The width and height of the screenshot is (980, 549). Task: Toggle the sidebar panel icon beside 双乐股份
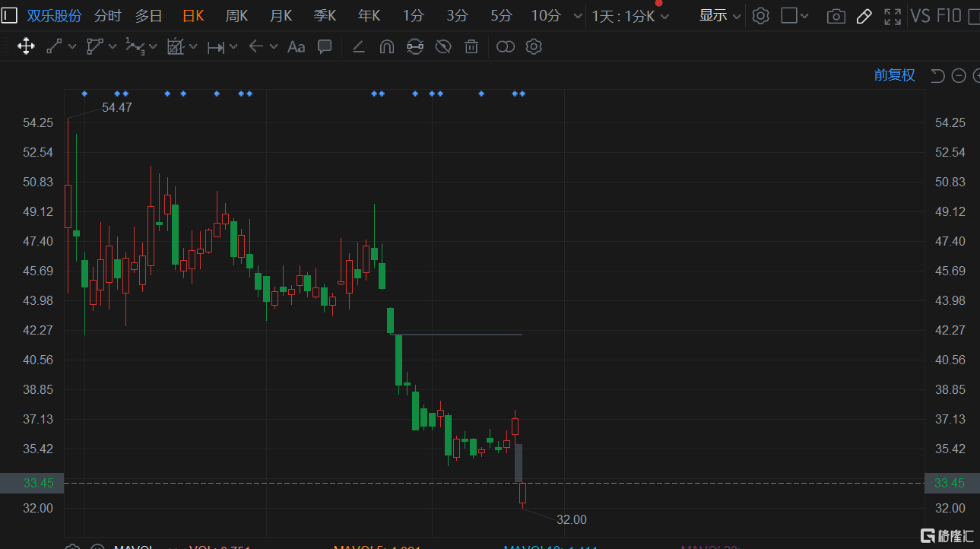[x=10, y=15]
